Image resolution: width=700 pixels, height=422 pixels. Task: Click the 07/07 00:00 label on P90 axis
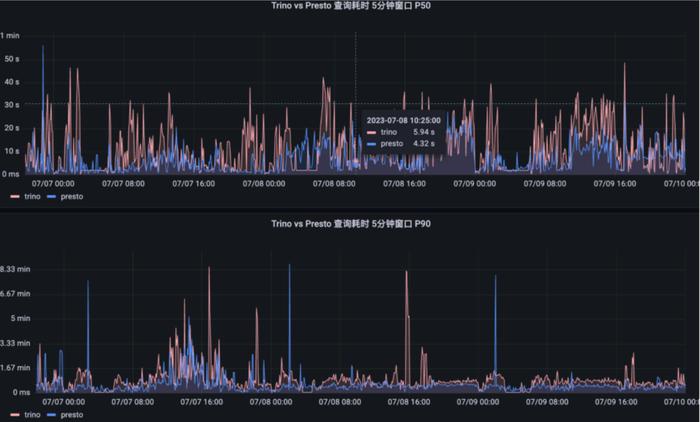click(64, 402)
